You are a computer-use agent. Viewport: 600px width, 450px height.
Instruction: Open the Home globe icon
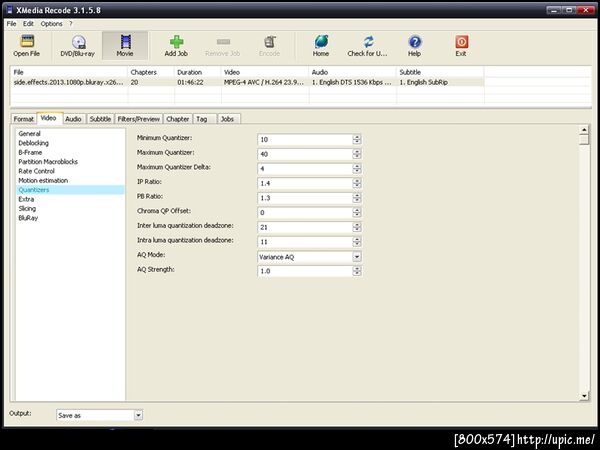pos(321,41)
